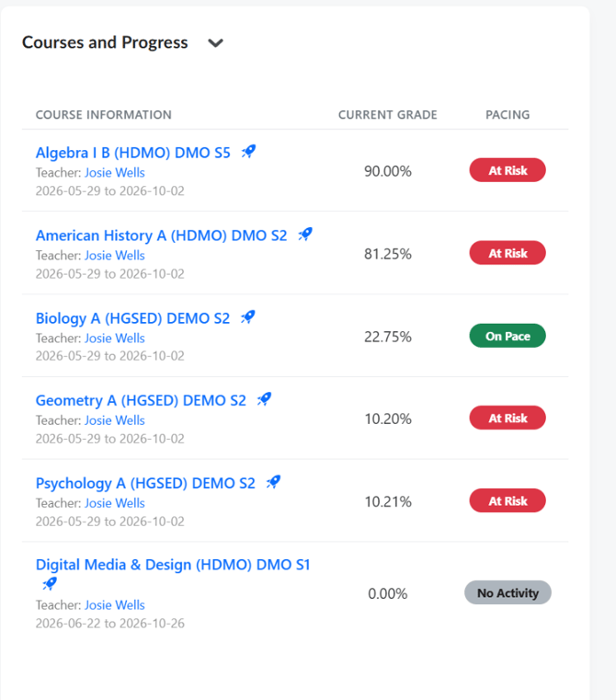Viewport: 616px width, 700px height.
Task: Click rocket icon beside Geometry A course
Action: click(264, 399)
